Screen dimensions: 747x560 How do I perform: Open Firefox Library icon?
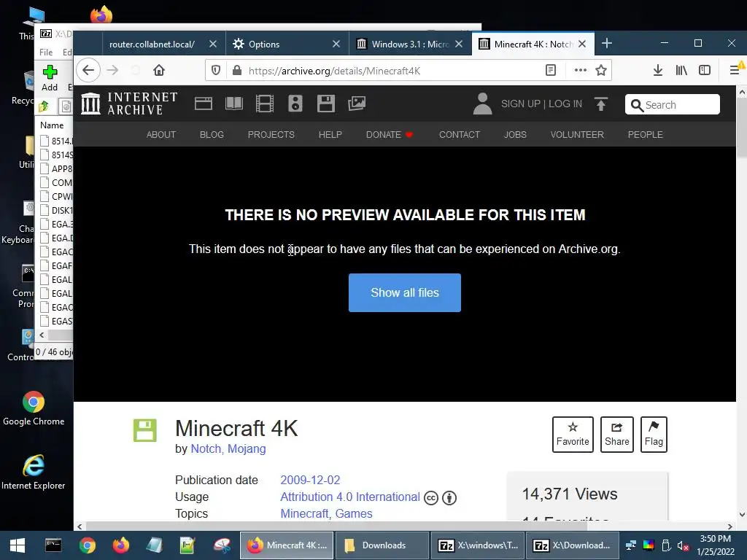click(x=681, y=71)
